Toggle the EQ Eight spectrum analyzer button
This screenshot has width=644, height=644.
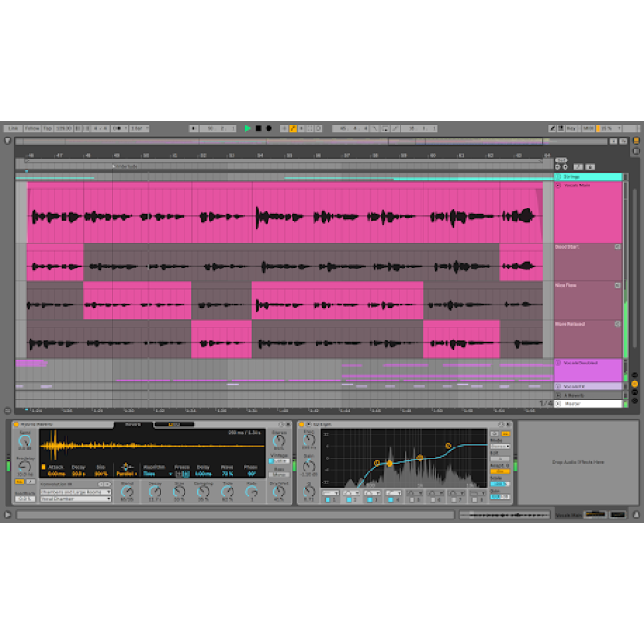506,434
